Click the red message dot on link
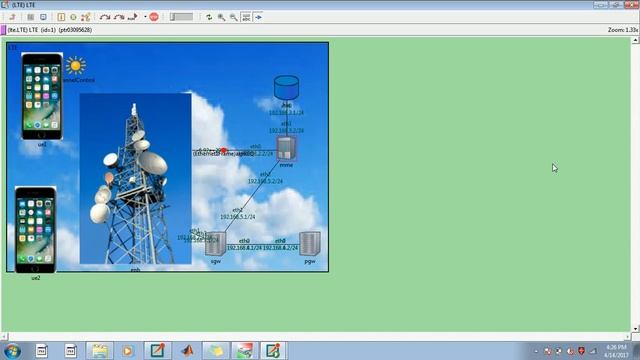This screenshot has width=640, height=360. [x=224, y=151]
